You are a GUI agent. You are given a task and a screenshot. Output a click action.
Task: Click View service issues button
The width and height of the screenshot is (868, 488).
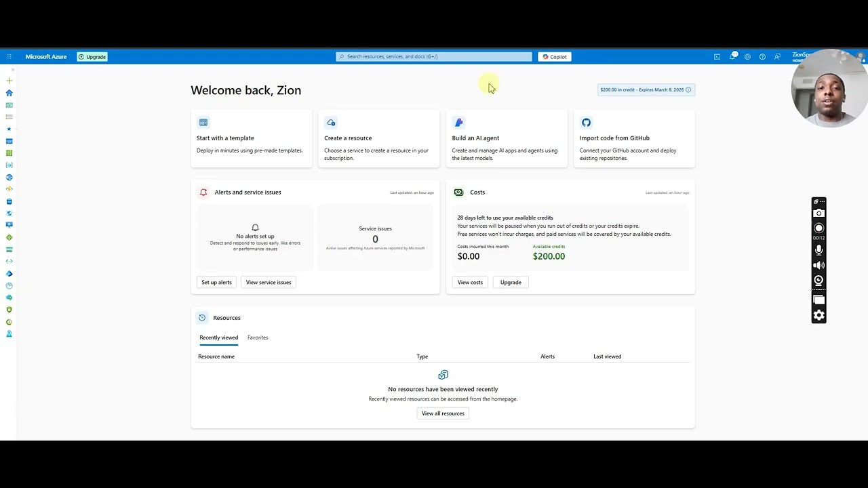click(269, 282)
